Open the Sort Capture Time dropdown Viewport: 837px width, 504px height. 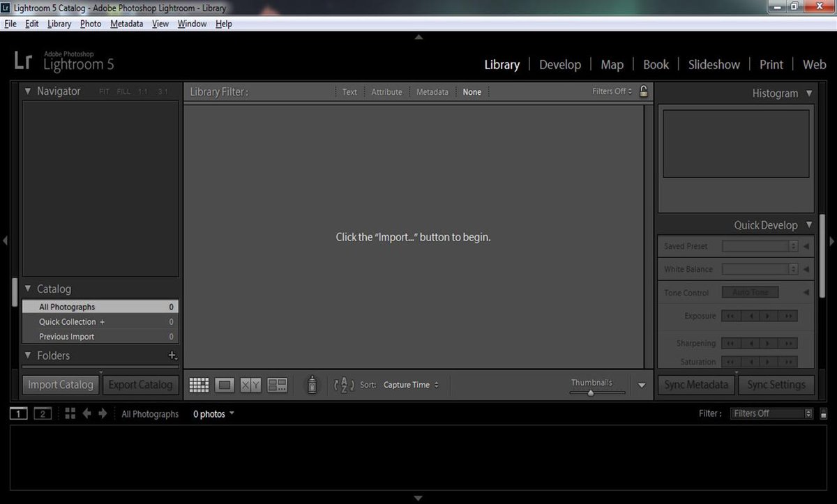[412, 385]
